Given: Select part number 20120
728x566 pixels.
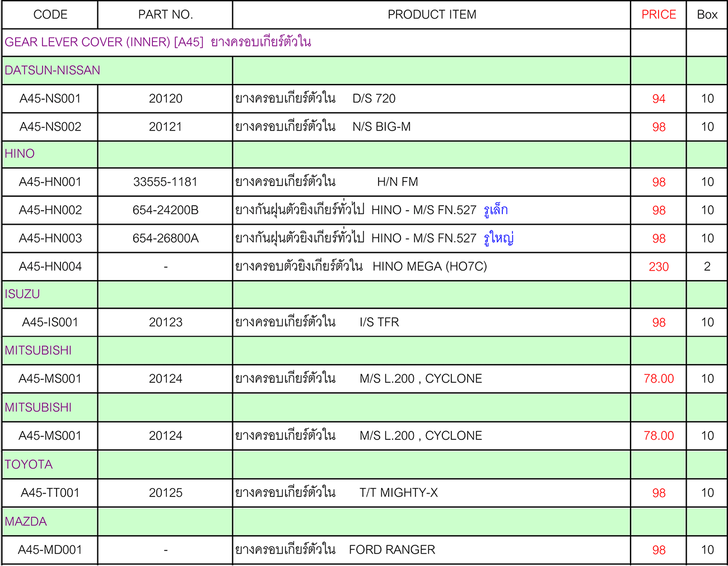Looking at the screenshot, I should [166, 99].
